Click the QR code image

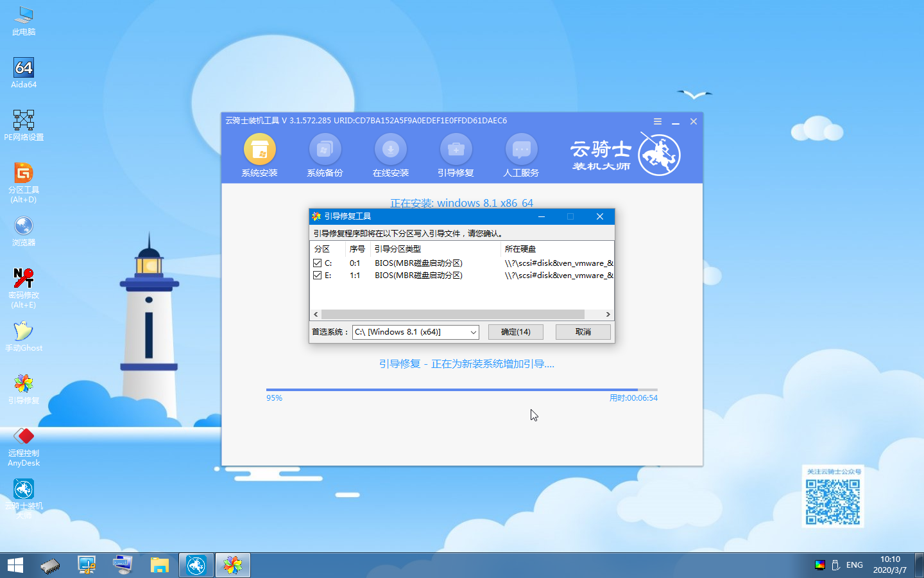pos(833,502)
